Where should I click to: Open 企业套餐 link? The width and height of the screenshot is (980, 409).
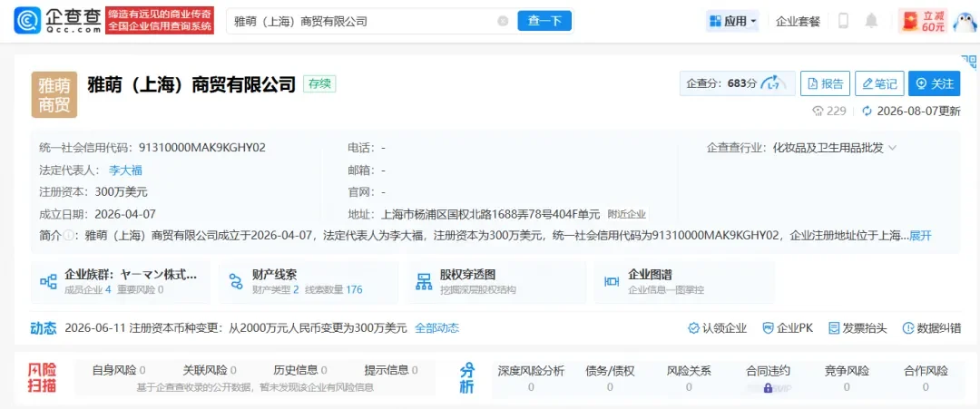[x=798, y=21]
